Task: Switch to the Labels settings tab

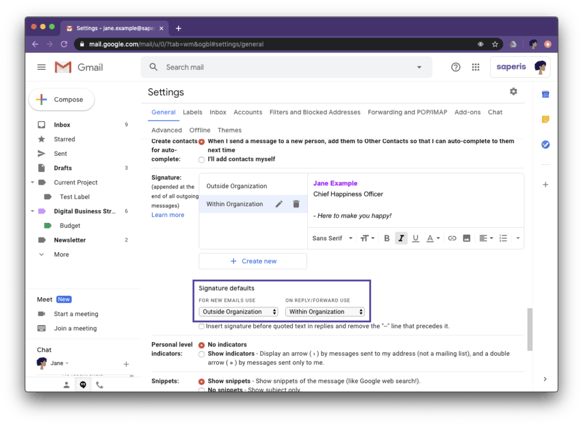Action: (x=192, y=112)
